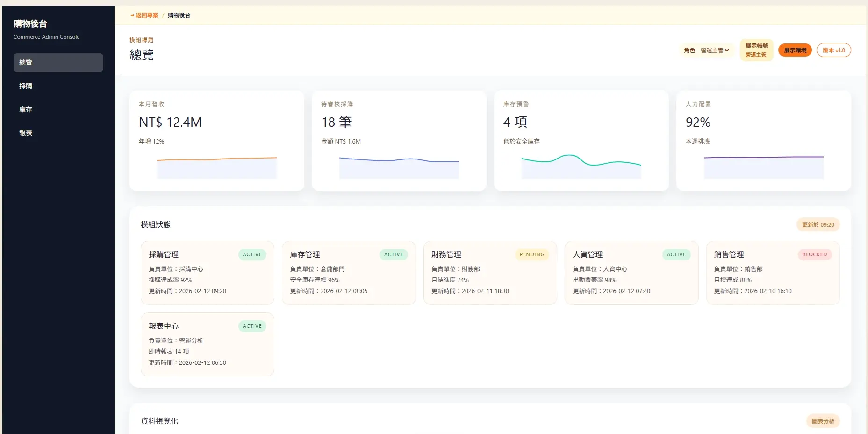
Task: Click the 展示帳號 營運主管 chip
Action: click(757, 50)
